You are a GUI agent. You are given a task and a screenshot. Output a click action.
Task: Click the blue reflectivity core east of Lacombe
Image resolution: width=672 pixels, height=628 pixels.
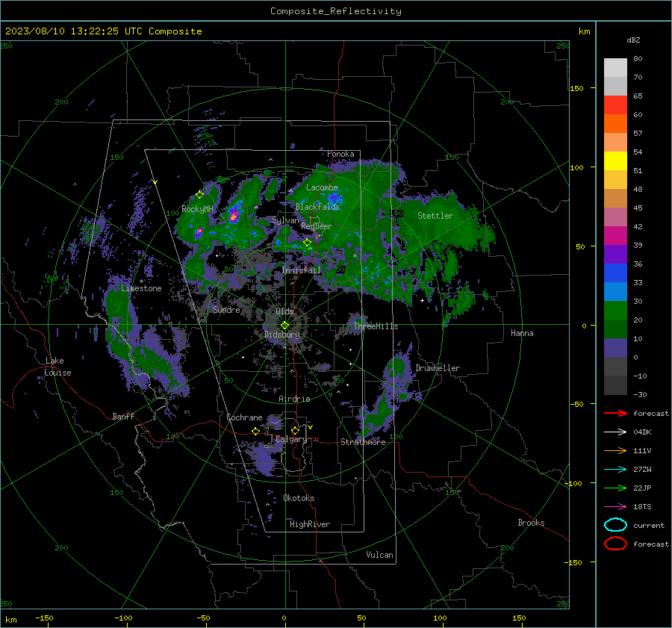[x=335, y=198]
